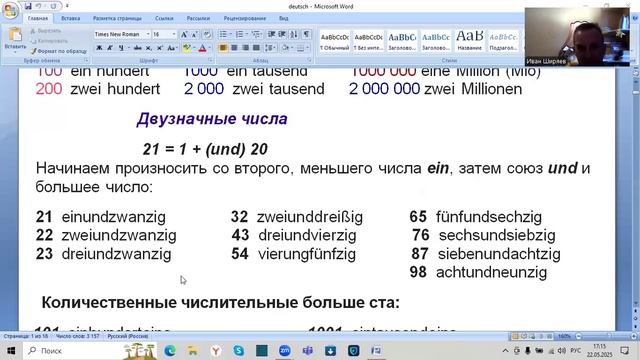Decrease font size with shrink font icon

pos(195,34)
